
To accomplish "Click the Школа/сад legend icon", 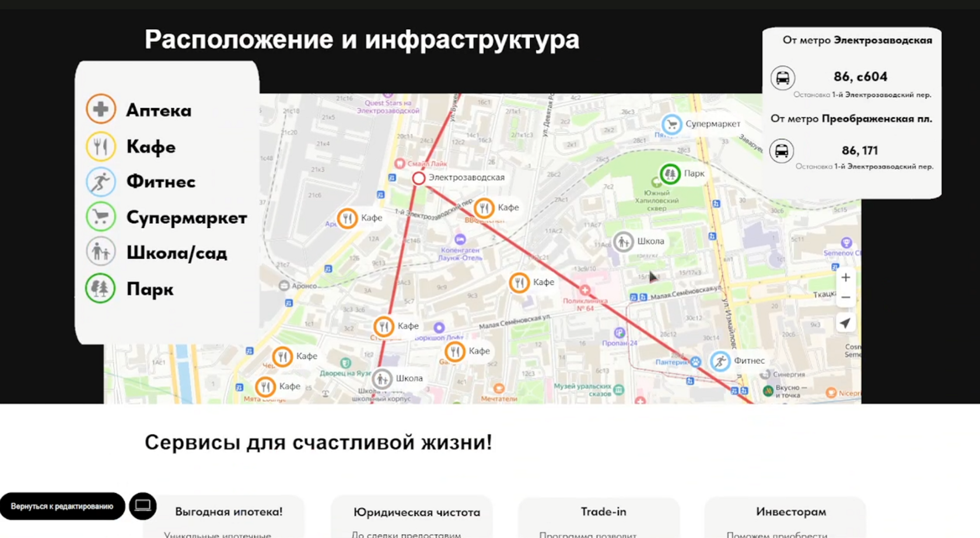I will (x=100, y=253).
